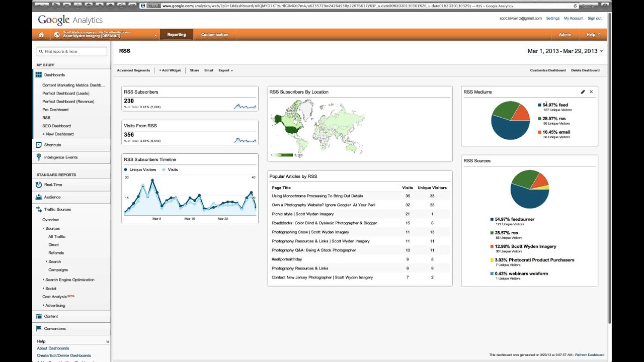Open the Content section icon
The width and height of the screenshot is (644, 362).
tap(39, 316)
